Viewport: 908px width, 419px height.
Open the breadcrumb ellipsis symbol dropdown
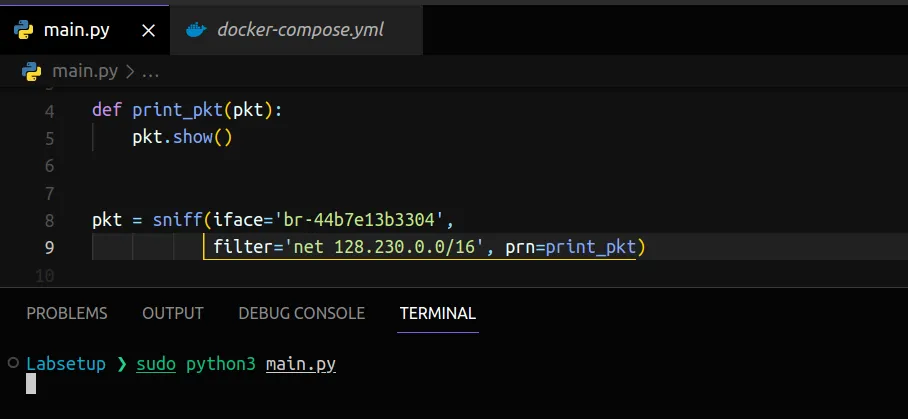click(x=150, y=72)
